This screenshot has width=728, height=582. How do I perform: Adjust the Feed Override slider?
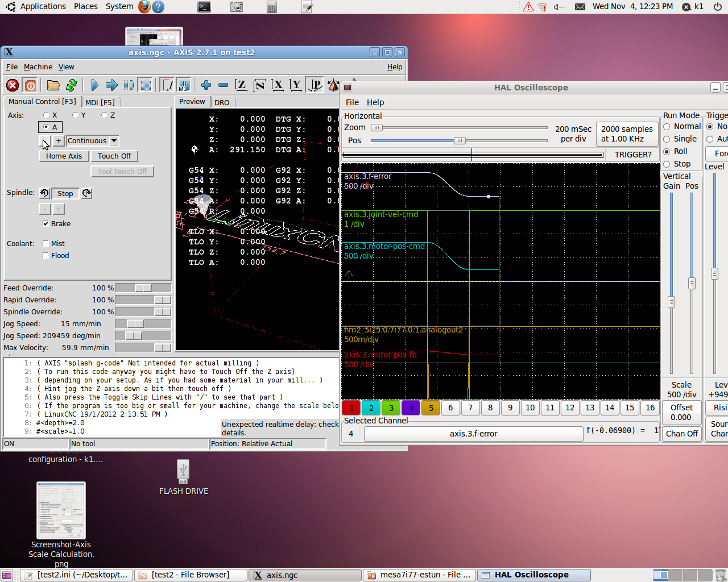coord(143,288)
